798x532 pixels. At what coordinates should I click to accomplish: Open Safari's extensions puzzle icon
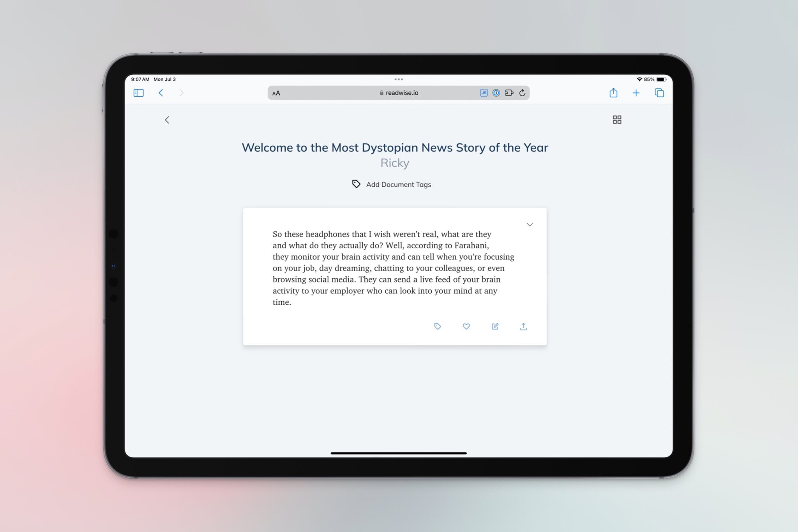tap(510, 93)
